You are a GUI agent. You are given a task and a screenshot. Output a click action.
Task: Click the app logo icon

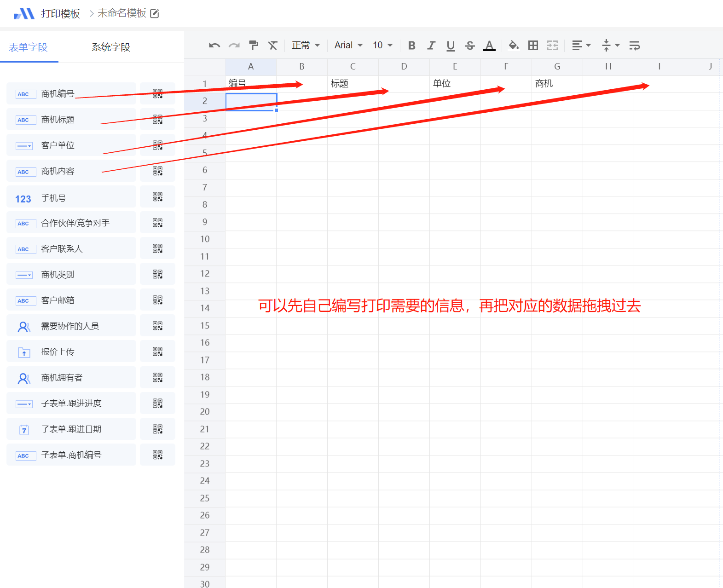[x=24, y=14]
